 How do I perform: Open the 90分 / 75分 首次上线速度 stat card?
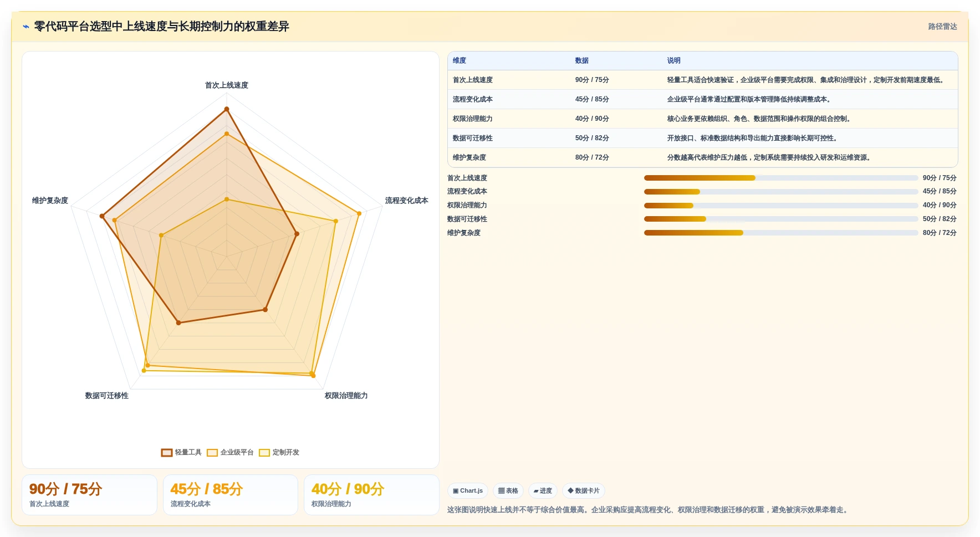(89, 495)
